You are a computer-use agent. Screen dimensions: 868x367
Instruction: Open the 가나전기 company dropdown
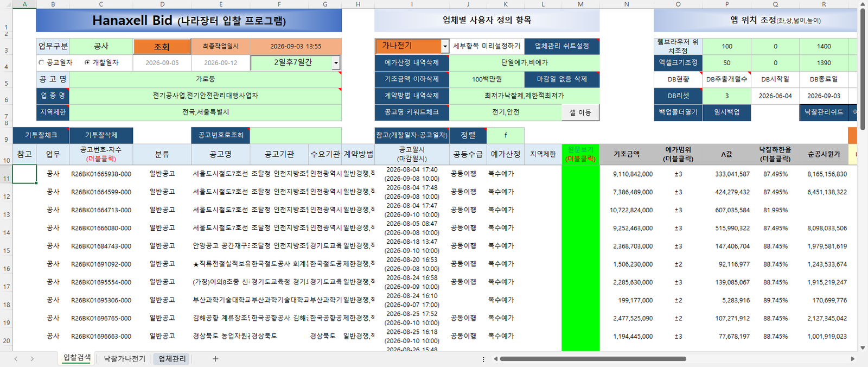pyautogui.click(x=445, y=46)
